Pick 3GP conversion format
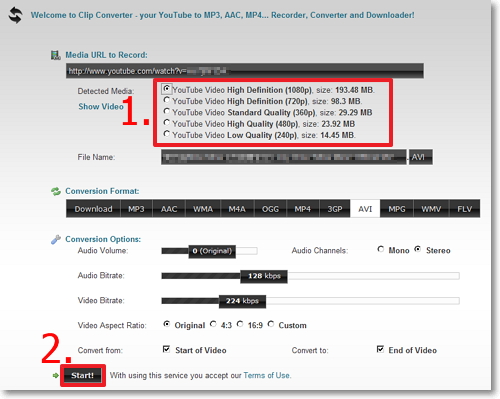The height and width of the screenshot is (399, 500). point(335,209)
